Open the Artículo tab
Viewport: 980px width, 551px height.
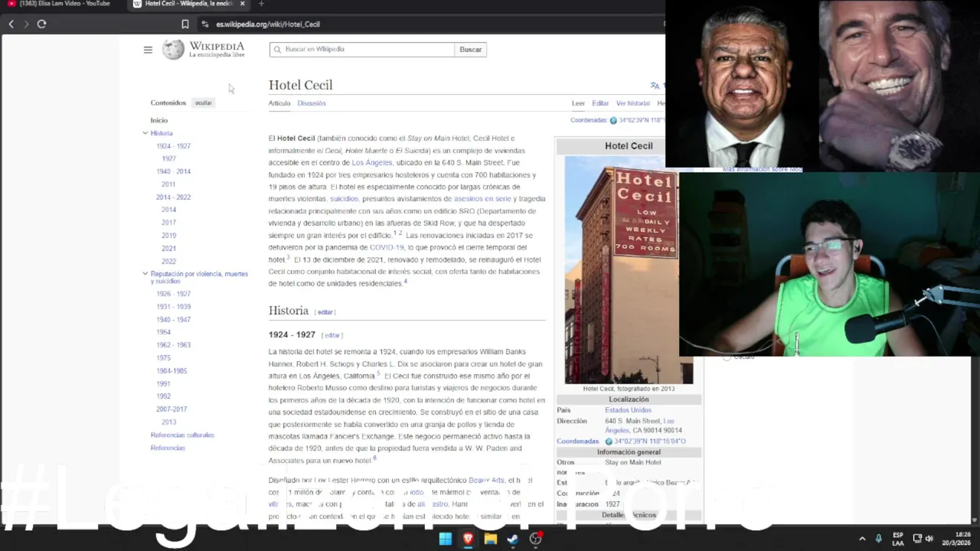[x=279, y=103]
